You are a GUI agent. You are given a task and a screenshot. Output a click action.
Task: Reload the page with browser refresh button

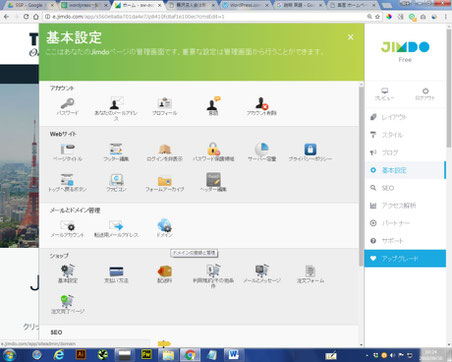click(x=26, y=16)
